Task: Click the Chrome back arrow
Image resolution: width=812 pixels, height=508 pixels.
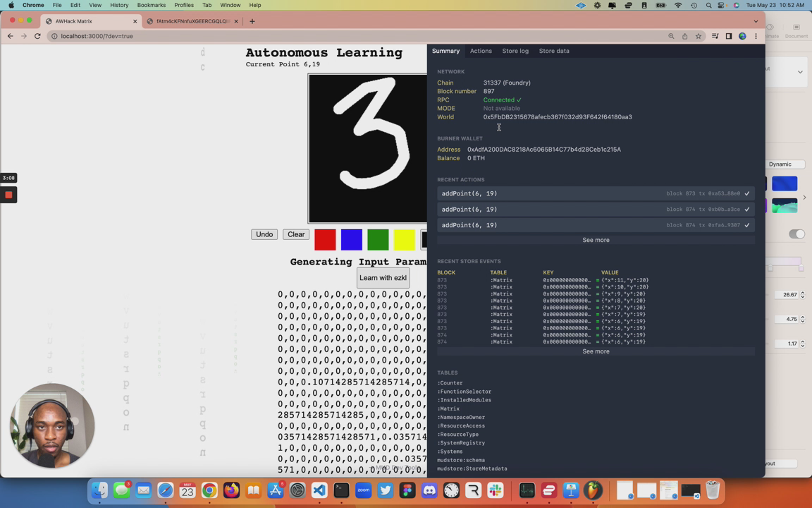Action: tap(11, 36)
